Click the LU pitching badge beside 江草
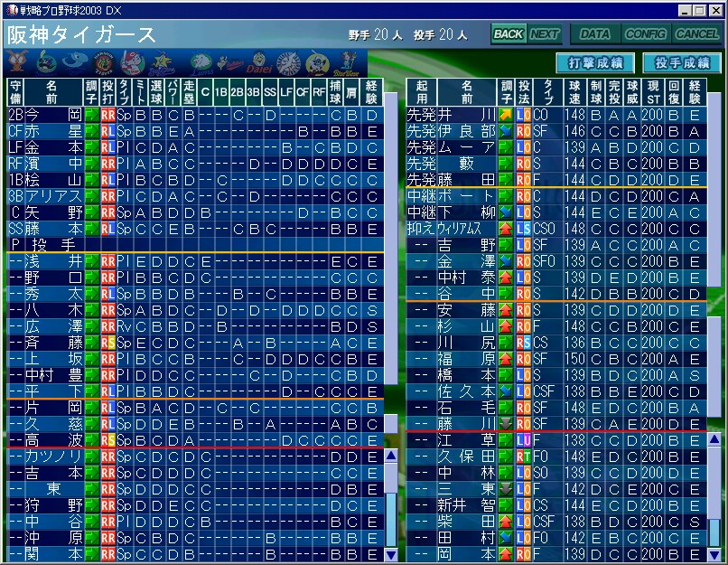 pos(523,440)
